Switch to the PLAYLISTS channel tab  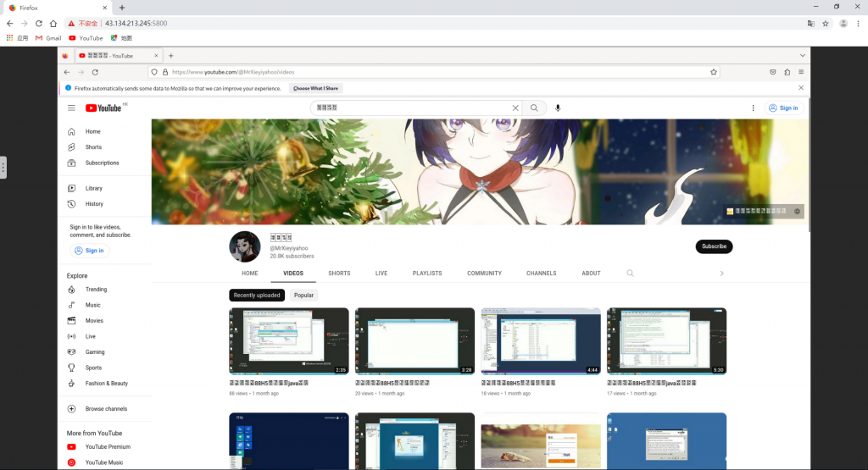click(427, 274)
